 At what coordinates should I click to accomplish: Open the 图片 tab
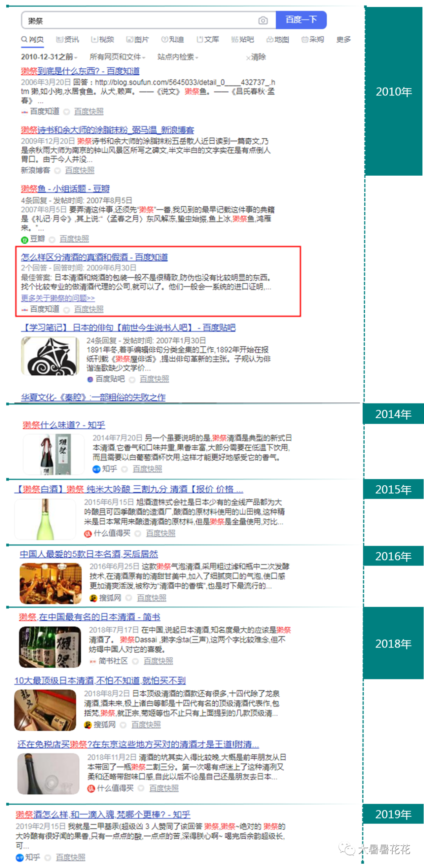(137, 39)
